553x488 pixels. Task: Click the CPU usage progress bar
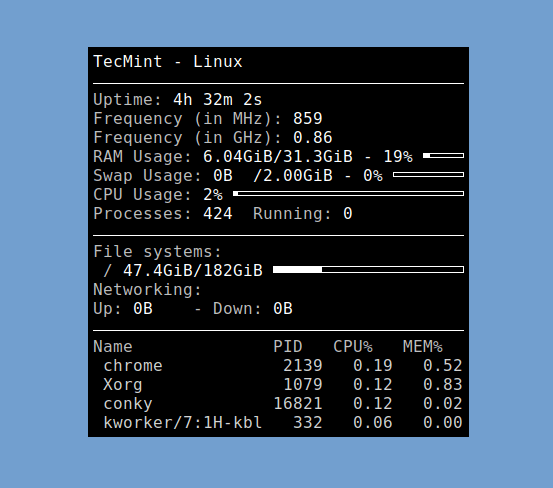point(348,194)
